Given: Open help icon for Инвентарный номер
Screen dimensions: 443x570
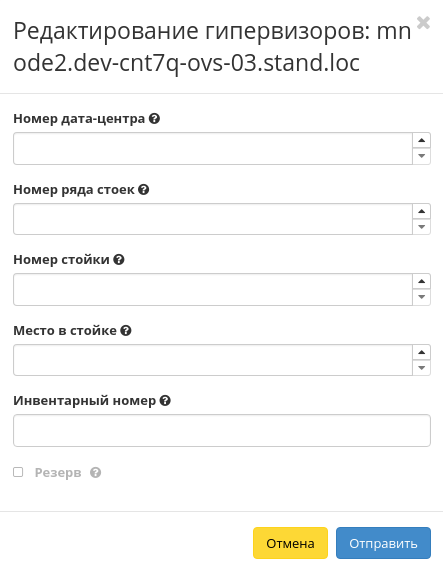Looking at the screenshot, I should pos(165,401).
